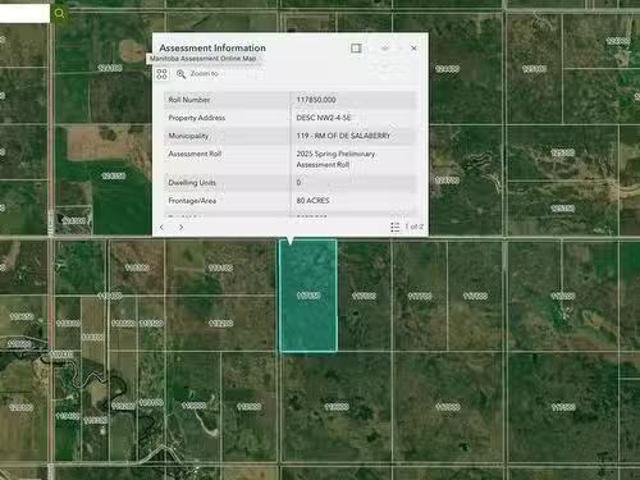The height and width of the screenshot is (480, 640).
Task: Click the '1 of 2' feature count
Action: tap(414, 227)
